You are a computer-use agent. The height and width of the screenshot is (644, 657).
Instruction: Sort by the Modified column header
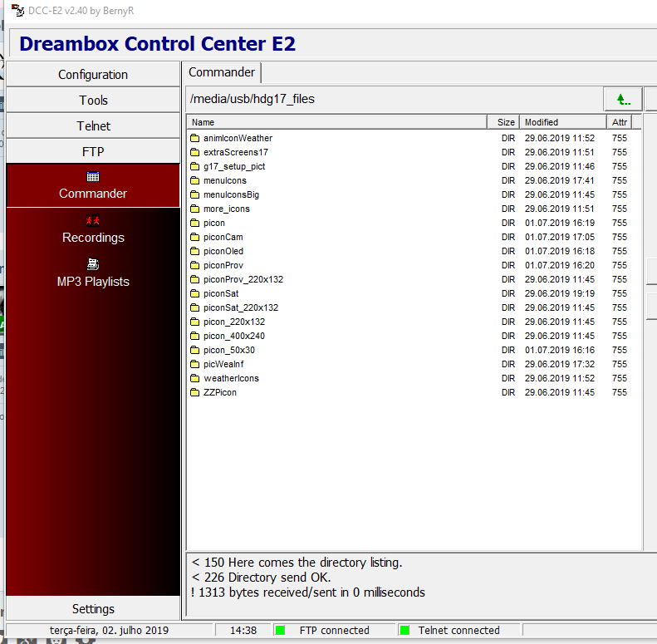562,122
